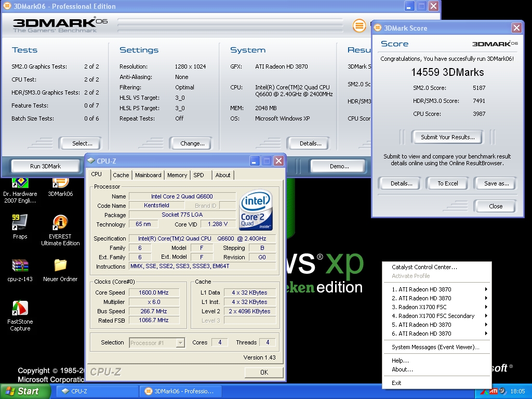Switch to the CPU-Z taskbar button
532x399 pixels.
point(97,391)
